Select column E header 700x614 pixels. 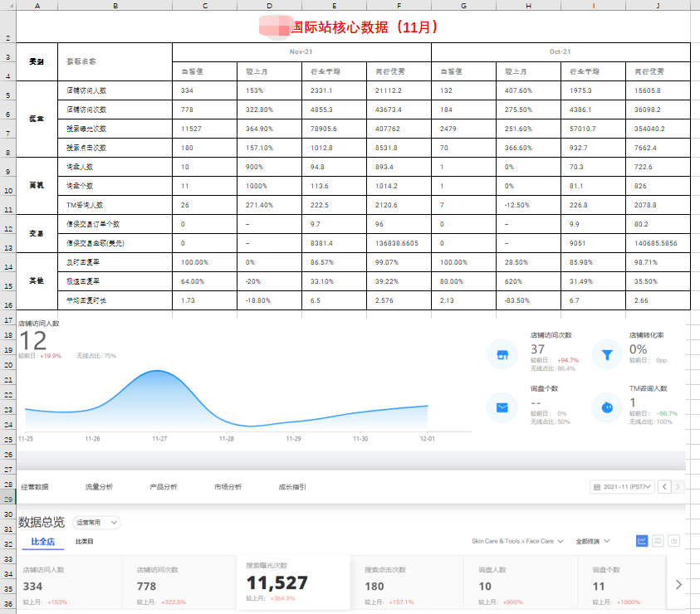point(335,5)
